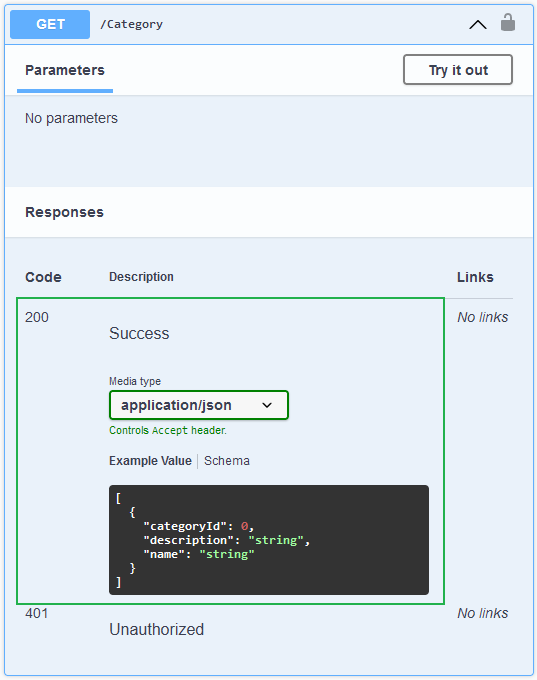
Task: Collapse the Category operation with the chevron
Action: tap(478, 25)
